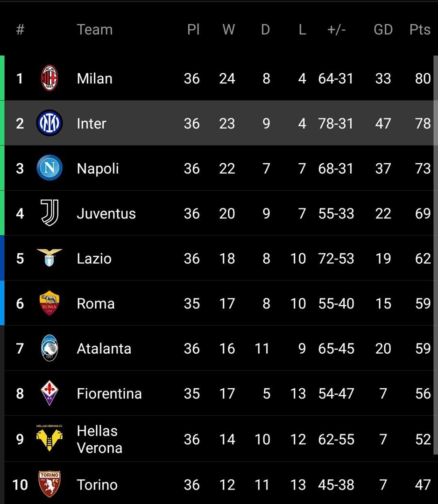Select Inter's 78 points value
The height and width of the screenshot is (504, 438).
point(423,123)
